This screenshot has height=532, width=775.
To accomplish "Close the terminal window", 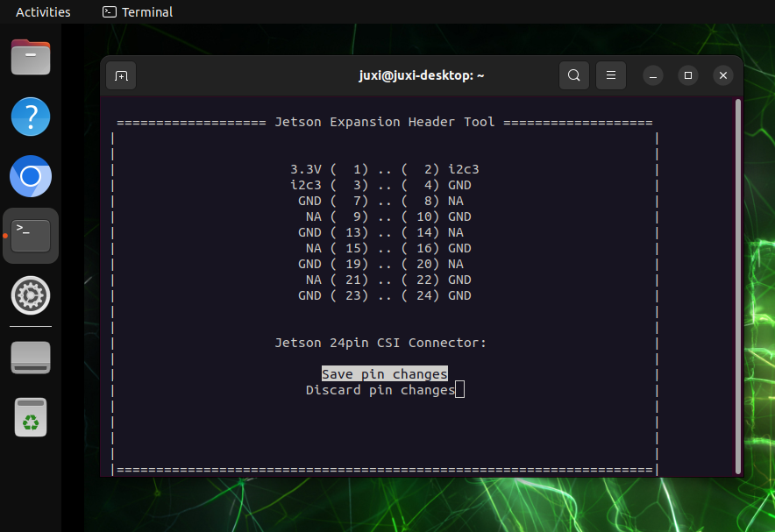I will click(x=723, y=75).
